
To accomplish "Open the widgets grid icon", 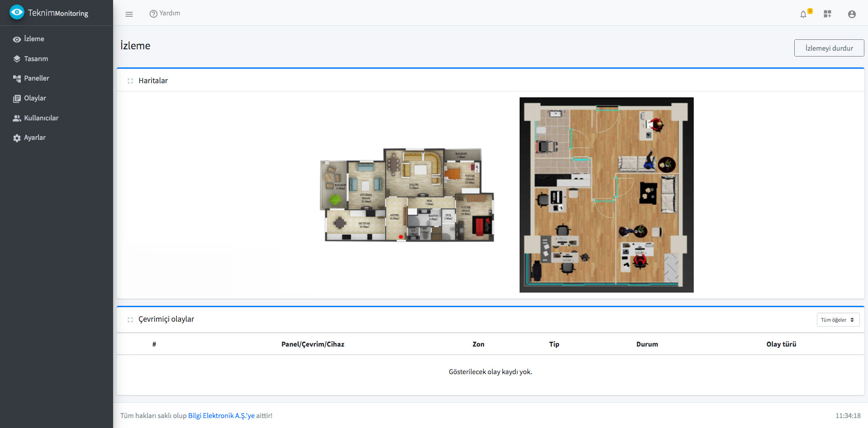I will [828, 14].
